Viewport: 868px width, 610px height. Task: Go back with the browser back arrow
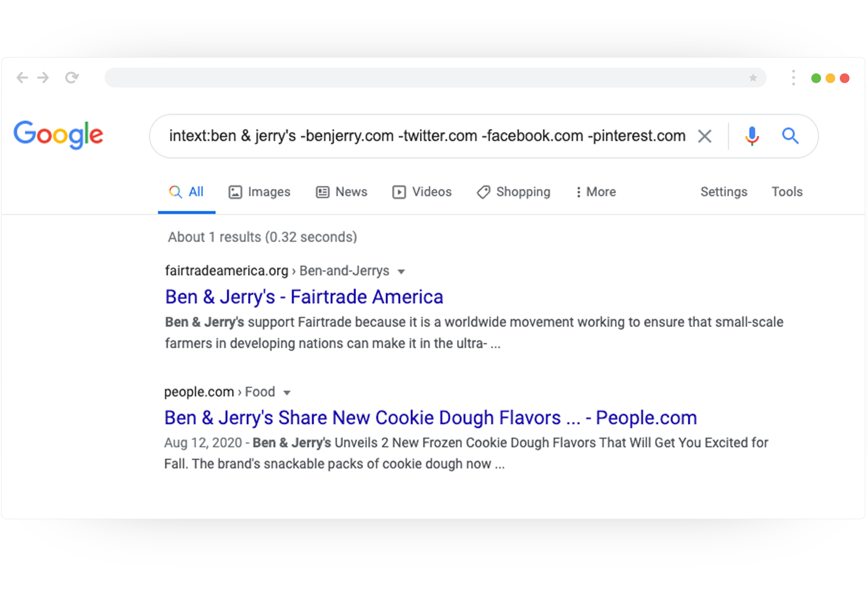point(22,78)
